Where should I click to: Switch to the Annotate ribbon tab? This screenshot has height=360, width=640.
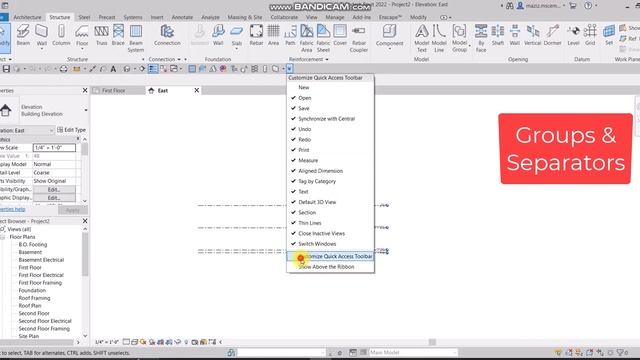[182, 17]
